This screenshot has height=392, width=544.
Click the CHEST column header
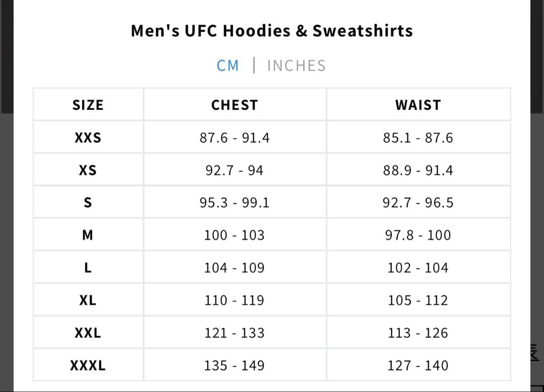[x=234, y=105]
